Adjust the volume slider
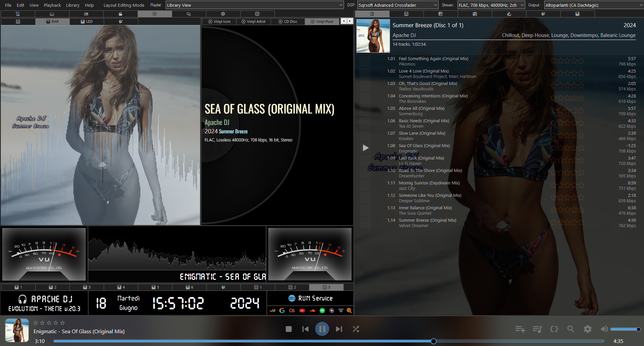644x346 pixels. pos(625,329)
